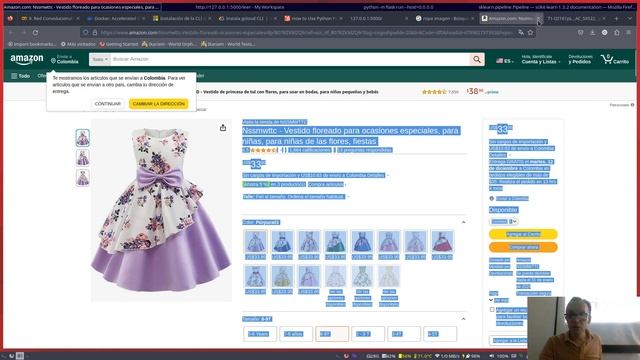Open the Getting Started bookmark
Image resolution: width=640 pixels, height=360 pixels.
click(x=119, y=44)
